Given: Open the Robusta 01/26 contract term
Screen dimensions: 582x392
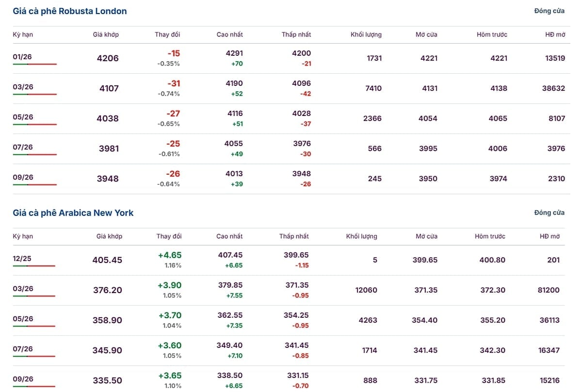Looking at the screenshot, I should (x=23, y=57).
